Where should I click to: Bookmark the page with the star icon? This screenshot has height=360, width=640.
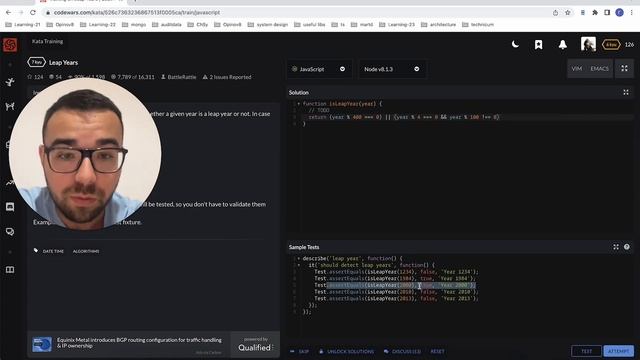point(567,13)
